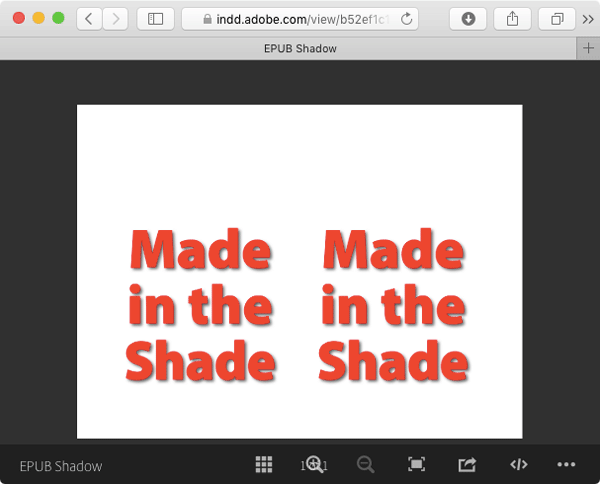This screenshot has width=600, height=484.
Task: Click the right Made in the Shade text
Action: click(x=393, y=305)
